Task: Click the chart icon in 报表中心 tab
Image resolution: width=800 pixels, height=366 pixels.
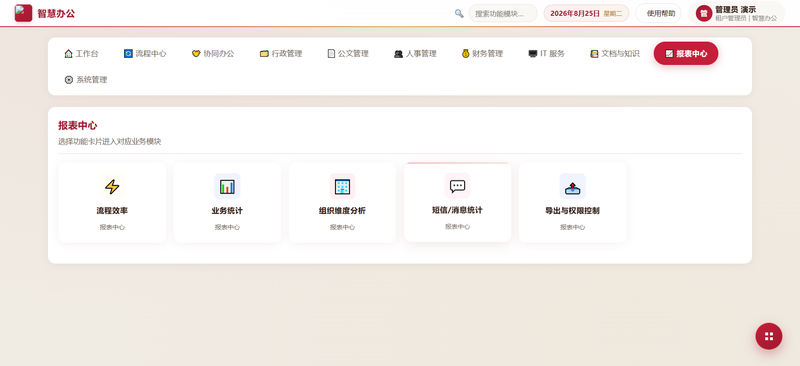Action: coord(669,54)
